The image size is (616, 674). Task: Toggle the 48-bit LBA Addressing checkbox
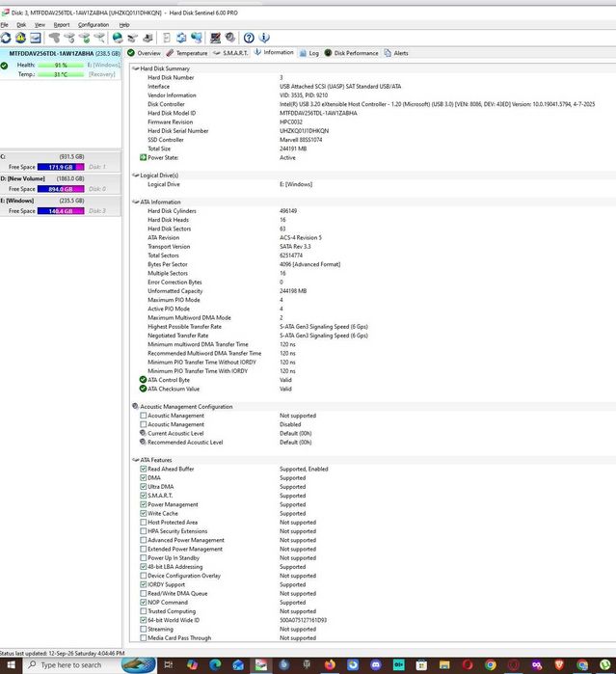pyautogui.click(x=144, y=567)
